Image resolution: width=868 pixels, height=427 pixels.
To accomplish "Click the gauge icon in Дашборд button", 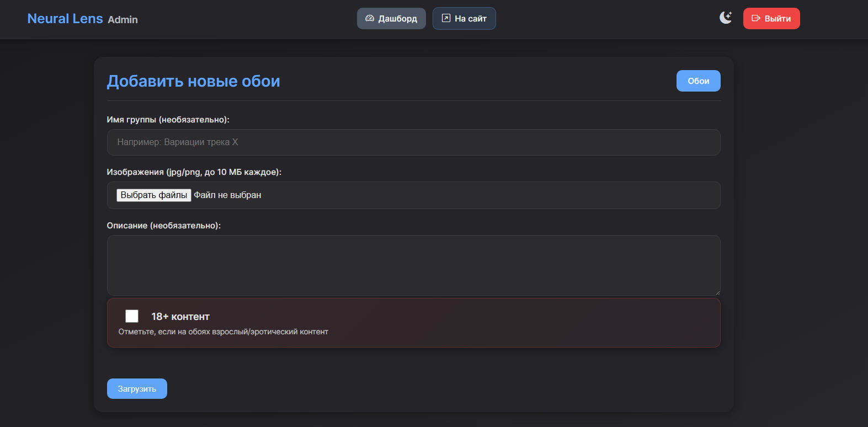I will coord(370,18).
